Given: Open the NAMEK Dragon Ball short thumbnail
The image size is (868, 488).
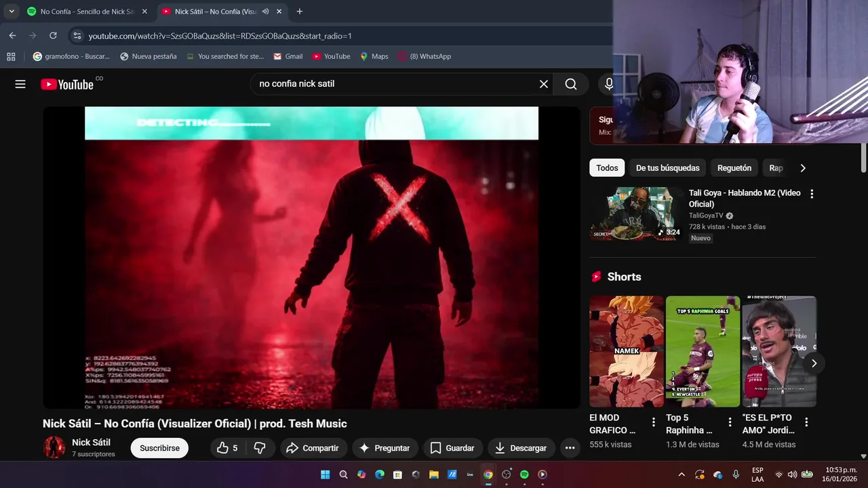Looking at the screenshot, I should pyautogui.click(x=627, y=351).
